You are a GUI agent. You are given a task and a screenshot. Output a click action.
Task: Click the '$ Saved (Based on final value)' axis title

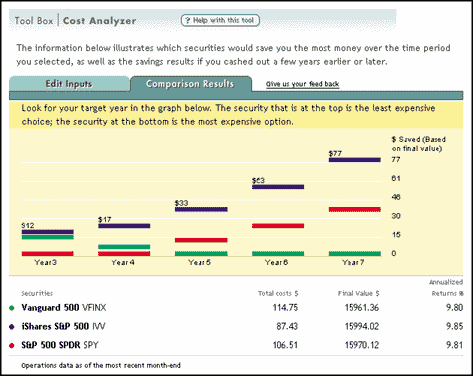(419, 144)
